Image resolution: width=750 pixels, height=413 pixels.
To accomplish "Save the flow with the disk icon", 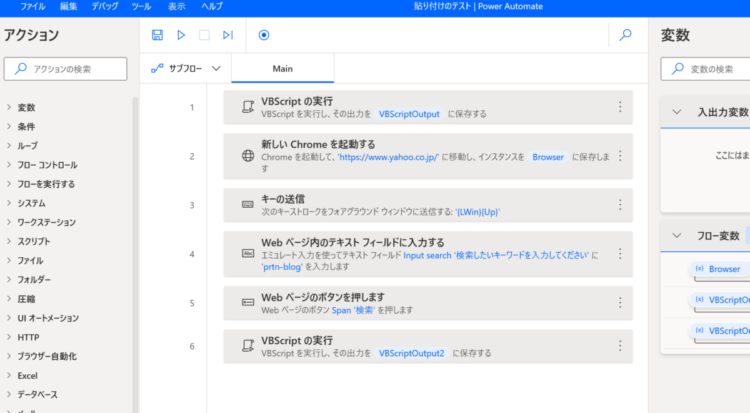I will click(x=157, y=35).
